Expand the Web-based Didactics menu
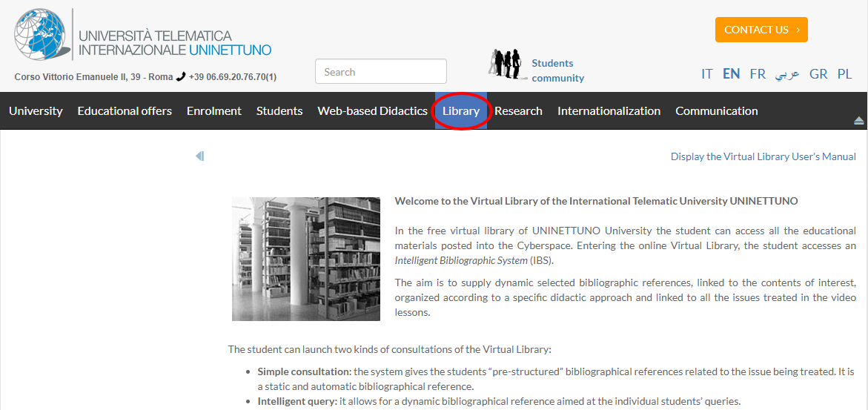868x410 pixels. click(x=372, y=111)
